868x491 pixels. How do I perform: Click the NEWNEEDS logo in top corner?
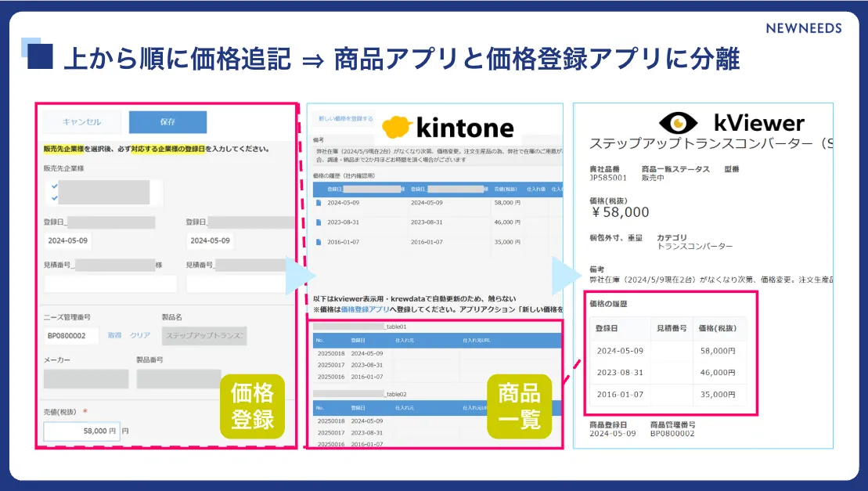(x=804, y=28)
